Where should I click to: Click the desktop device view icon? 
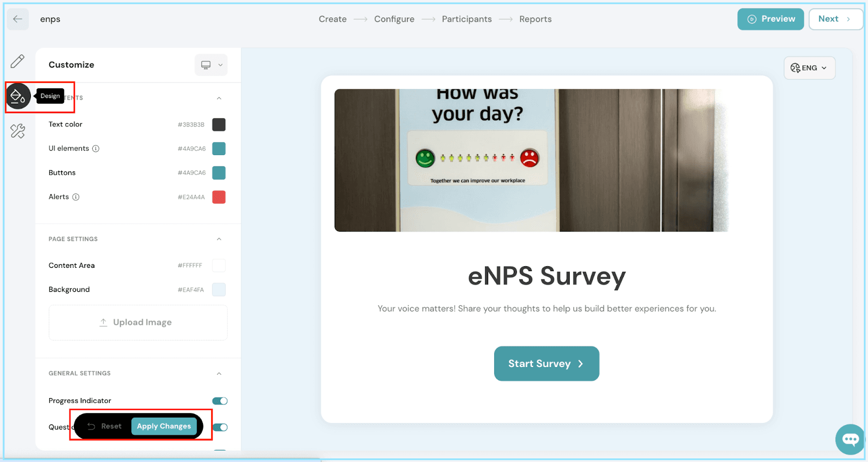pyautogui.click(x=206, y=65)
